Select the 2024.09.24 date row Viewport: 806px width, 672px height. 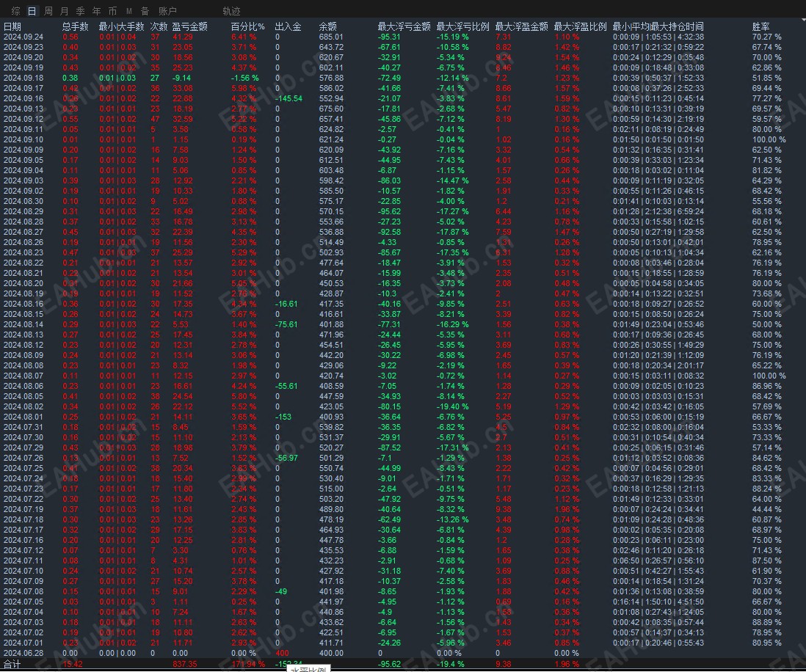coord(23,37)
